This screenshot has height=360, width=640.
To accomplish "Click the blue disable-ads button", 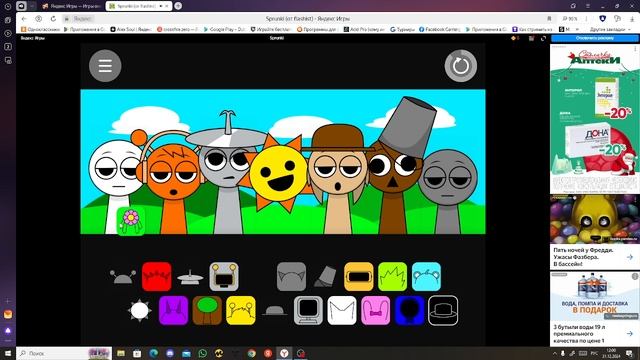I will point(595,38).
